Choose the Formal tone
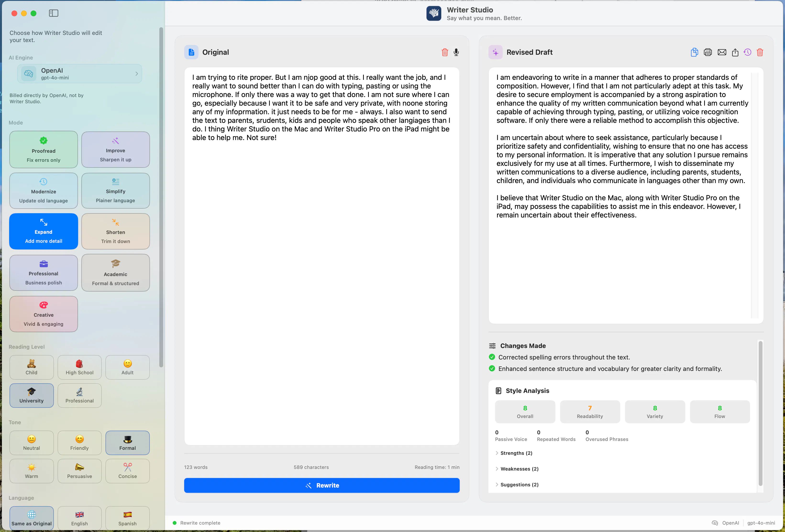Viewport: 785px width, 532px height. point(127,443)
